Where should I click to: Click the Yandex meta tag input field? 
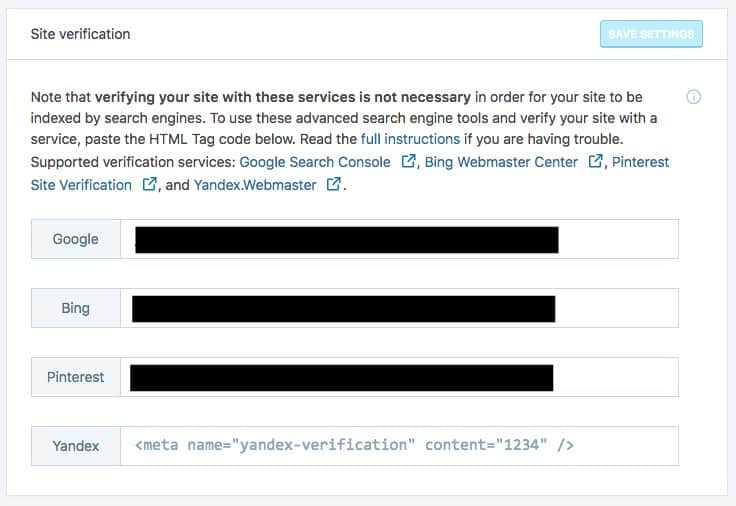pyautogui.click(x=399, y=446)
